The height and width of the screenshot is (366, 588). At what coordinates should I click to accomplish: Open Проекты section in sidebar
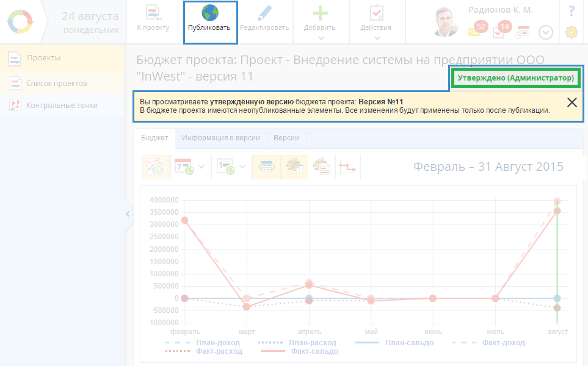click(x=62, y=58)
